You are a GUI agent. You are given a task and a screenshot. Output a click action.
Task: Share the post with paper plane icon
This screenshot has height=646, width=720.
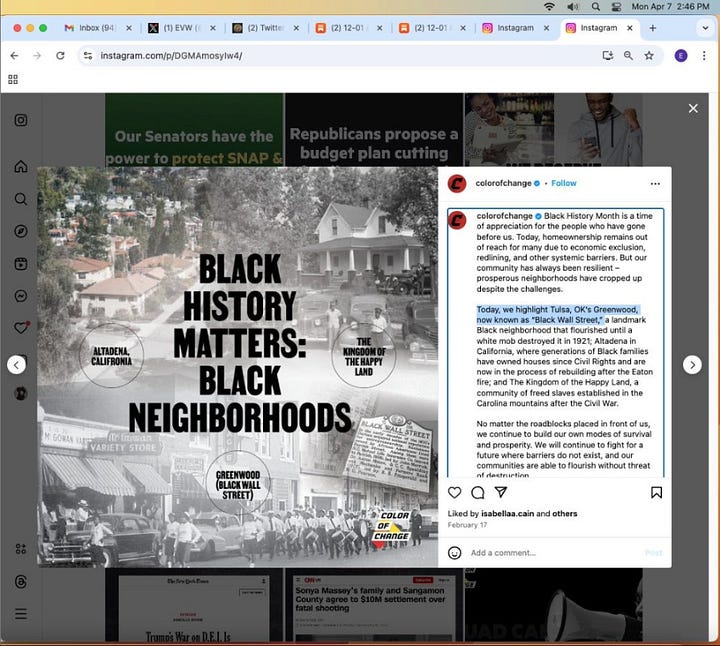[x=501, y=492]
